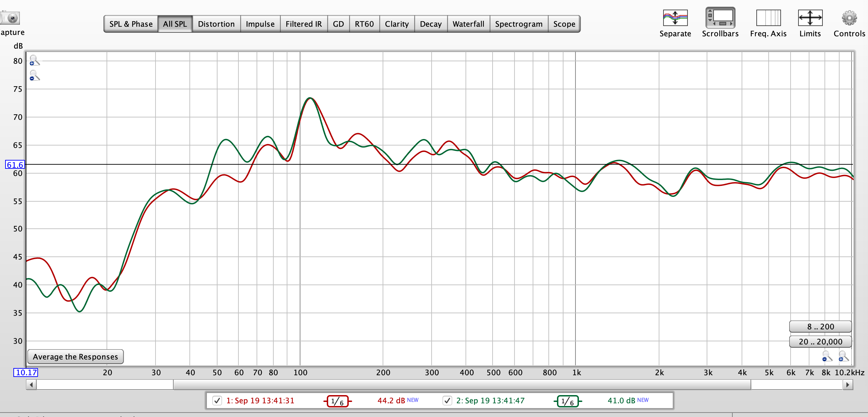Switch to the Clarity tab
Screen dimensions: 868x417
point(397,24)
